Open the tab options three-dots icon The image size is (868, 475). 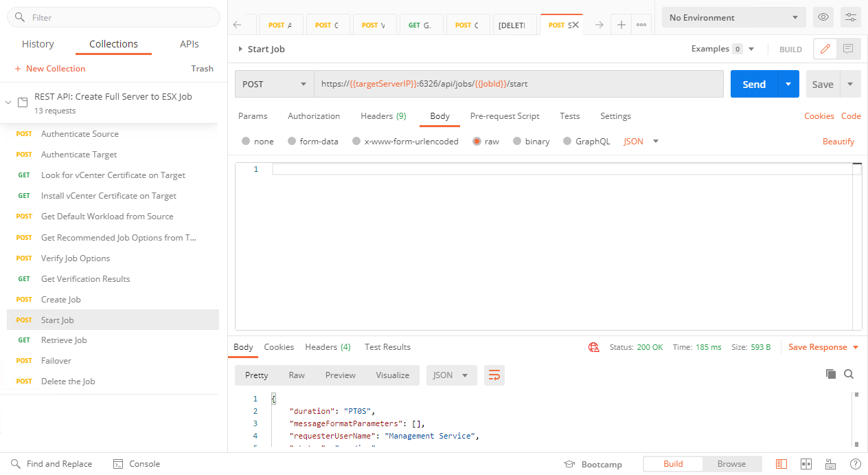click(641, 25)
